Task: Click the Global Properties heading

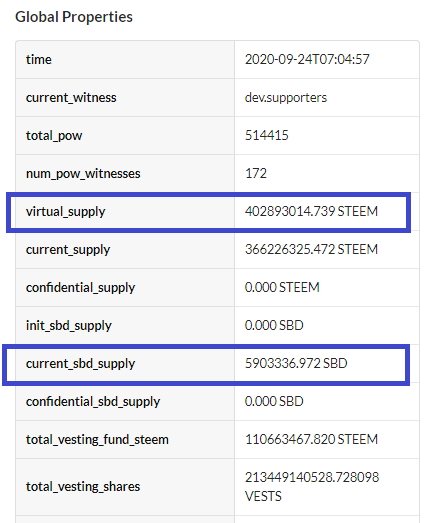Action: pos(74,17)
